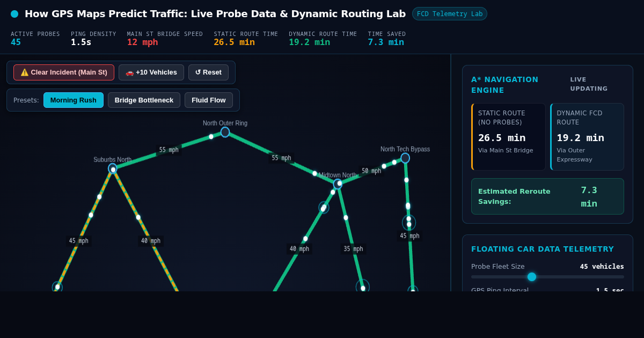
Task: Click the Dynamic Route Time 19.2 min stat
Action: point(310,42)
